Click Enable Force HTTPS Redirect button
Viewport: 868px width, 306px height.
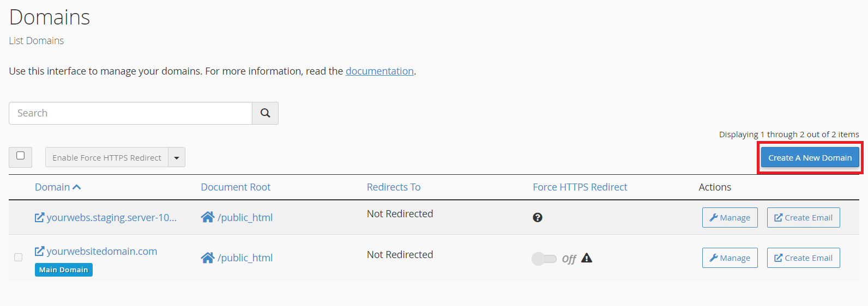[x=107, y=157]
